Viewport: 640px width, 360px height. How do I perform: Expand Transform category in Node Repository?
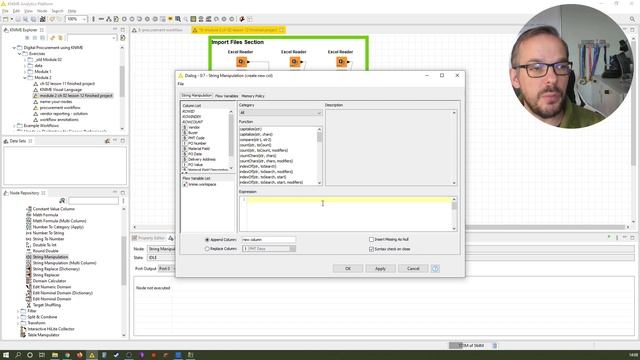[x=18, y=323]
